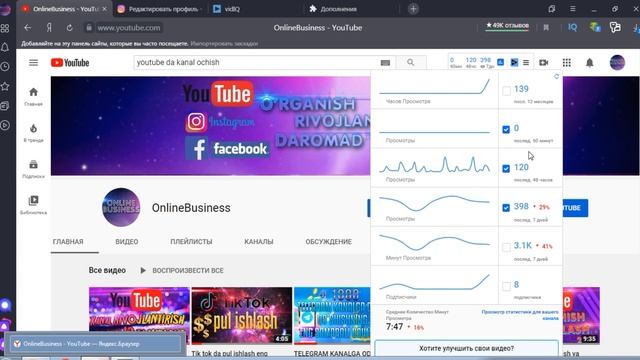The height and width of the screenshot is (360, 640).
Task: Open the YouTube apps grid icon
Action: coord(567,62)
